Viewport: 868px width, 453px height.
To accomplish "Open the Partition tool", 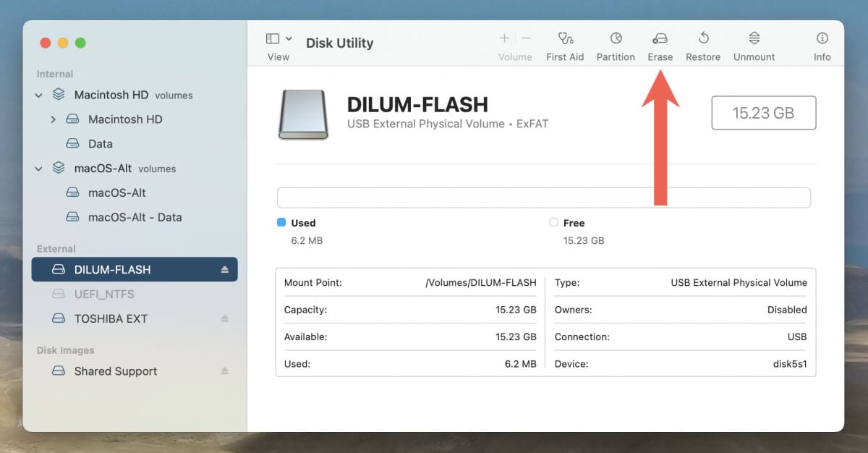I will [x=616, y=38].
